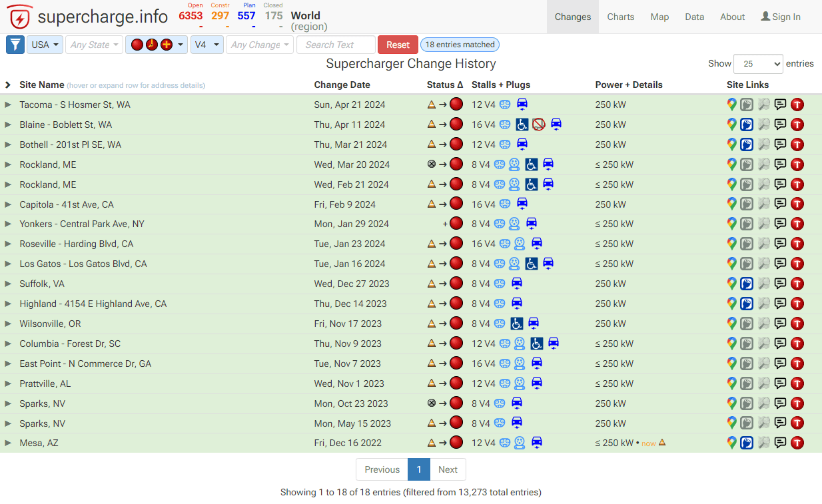Open discussion forum icon for Rockland Mar 20 row
Screen dimensions: 822x504
[x=780, y=164]
